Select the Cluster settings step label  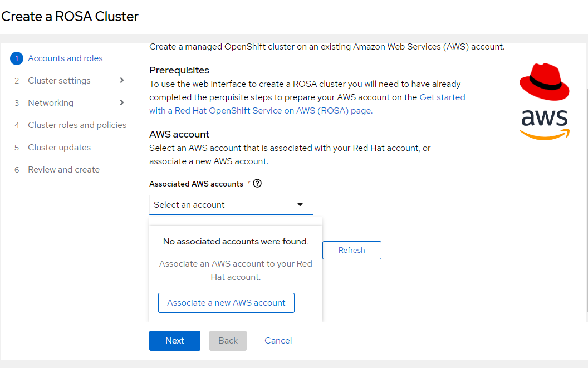(x=59, y=81)
